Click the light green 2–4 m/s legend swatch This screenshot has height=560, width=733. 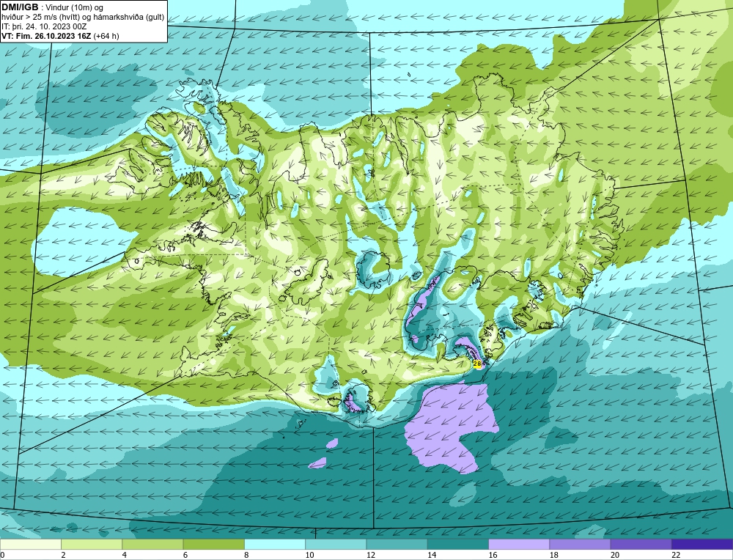coord(92,545)
